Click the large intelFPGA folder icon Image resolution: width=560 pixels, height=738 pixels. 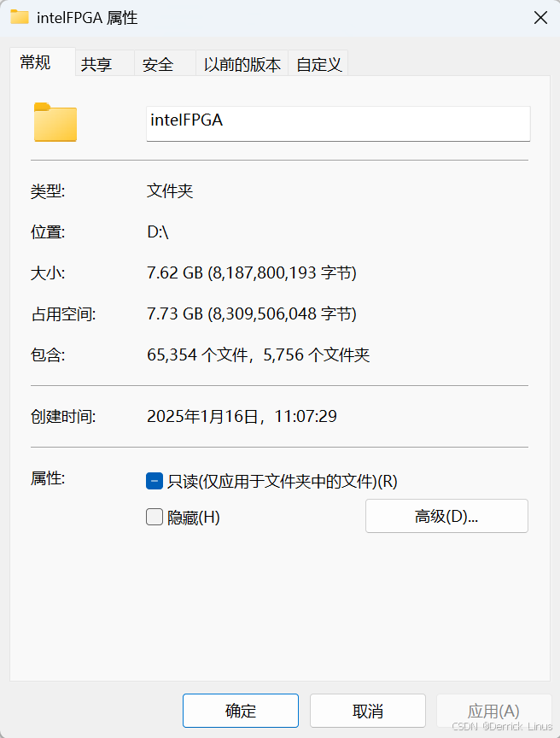55,122
